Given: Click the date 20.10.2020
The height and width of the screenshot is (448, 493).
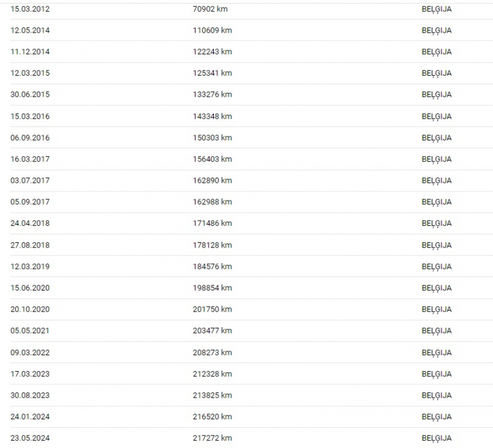Looking at the screenshot, I should coord(30,309).
